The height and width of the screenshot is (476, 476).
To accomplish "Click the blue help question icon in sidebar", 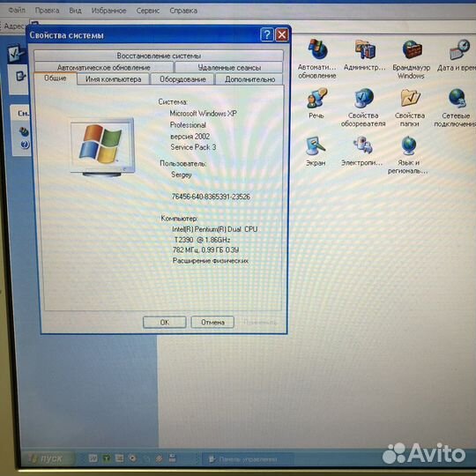I will click(x=26, y=145).
